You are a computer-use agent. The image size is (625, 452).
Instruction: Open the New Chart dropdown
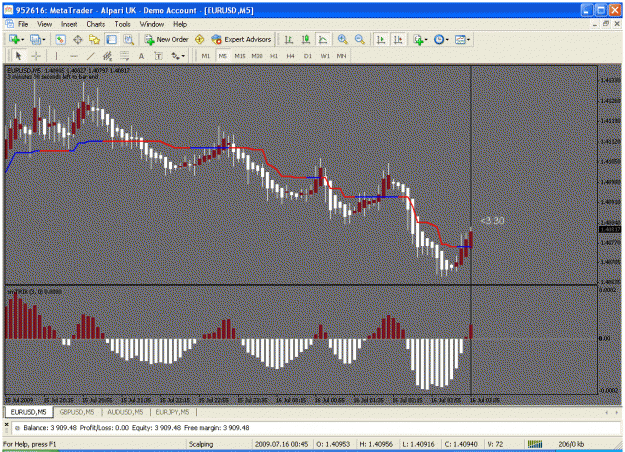tap(17, 39)
